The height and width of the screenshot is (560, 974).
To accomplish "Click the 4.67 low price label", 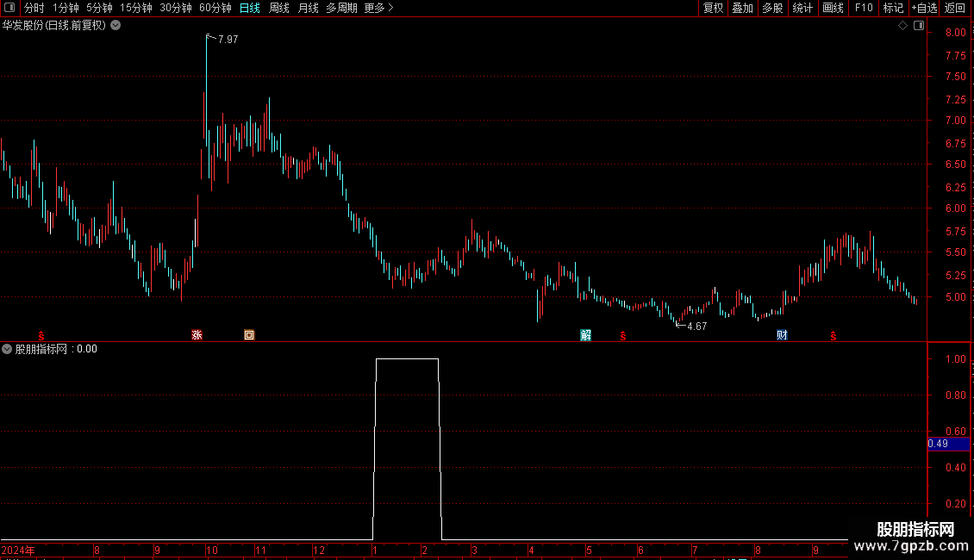I will 697,326.
